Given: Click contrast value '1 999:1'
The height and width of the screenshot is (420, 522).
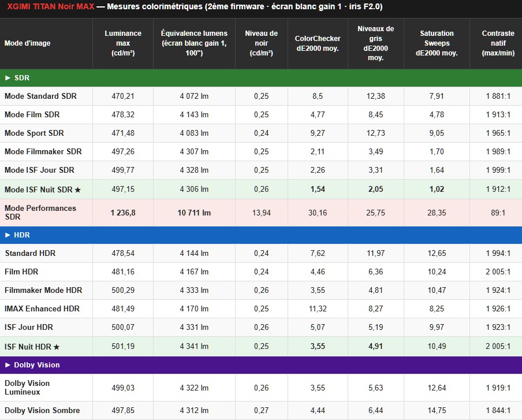Looking at the screenshot, I should (x=498, y=170).
